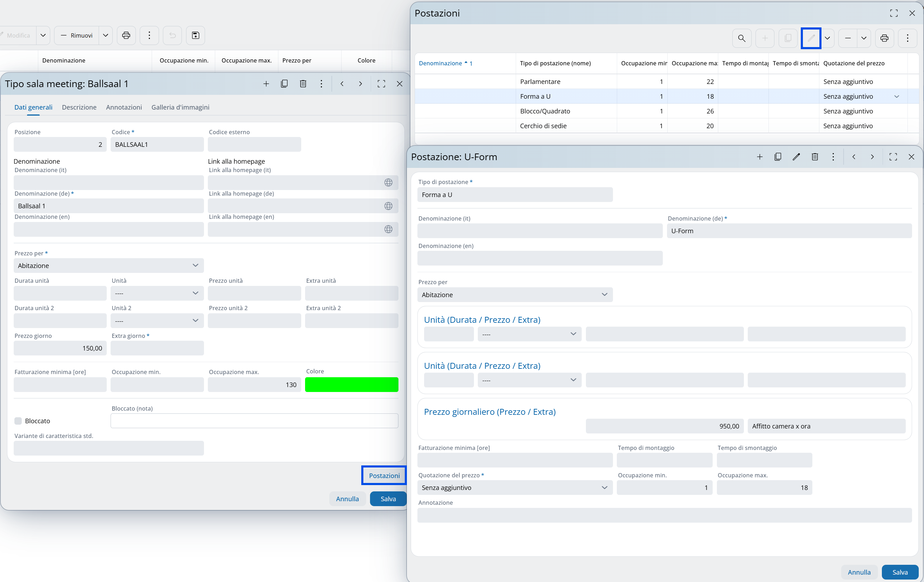Image resolution: width=924 pixels, height=582 pixels.
Task: Add new record with plus in Ballsaal 1 header
Action: click(266, 84)
